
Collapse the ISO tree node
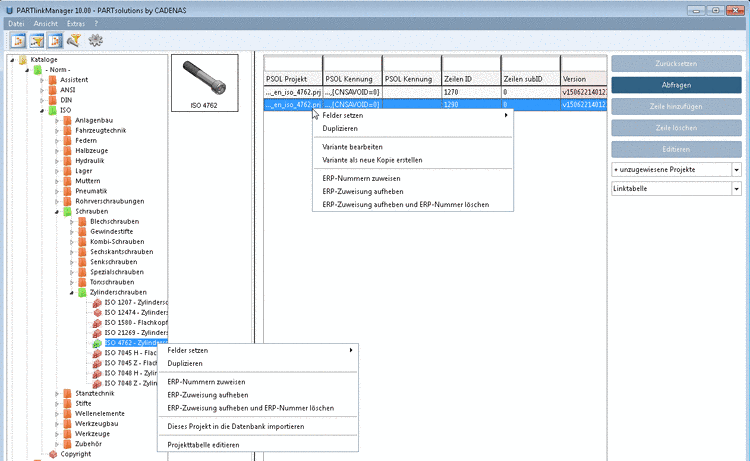42,110
